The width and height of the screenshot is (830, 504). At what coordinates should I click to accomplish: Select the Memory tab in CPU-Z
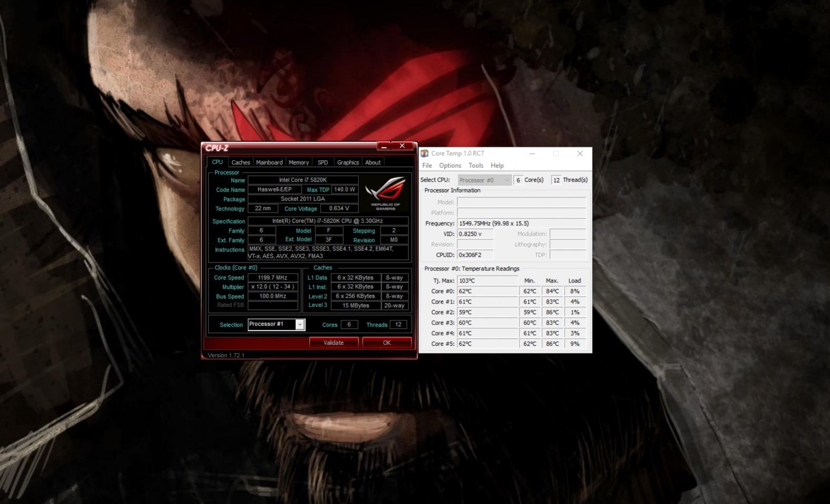click(298, 163)
